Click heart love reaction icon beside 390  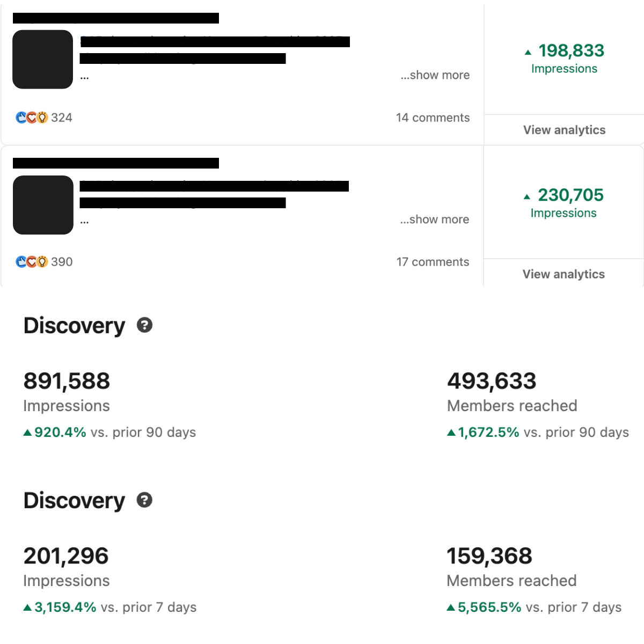tap(32, 262)
